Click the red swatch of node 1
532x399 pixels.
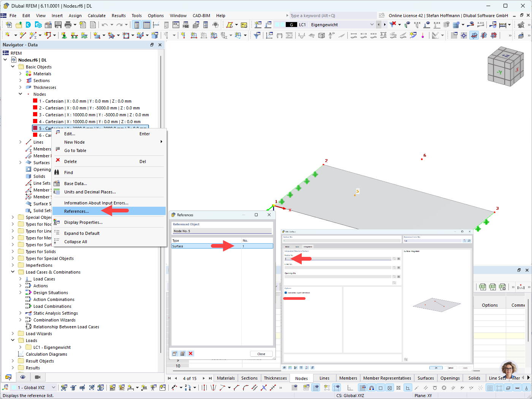pyautogui.click(x=35, y=101)
